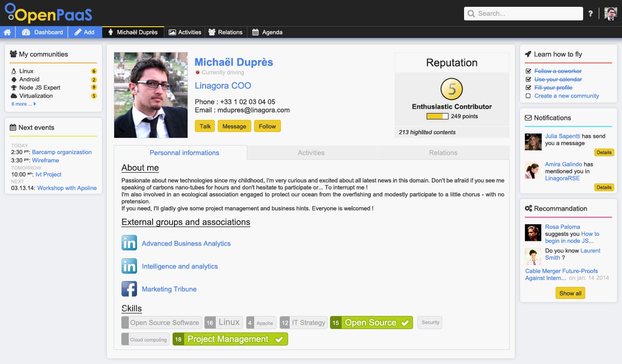Click the trophy icon beside Node JS Expert
Image resolution: width=622 pixels, height=364 pixels.
(14, 88)
